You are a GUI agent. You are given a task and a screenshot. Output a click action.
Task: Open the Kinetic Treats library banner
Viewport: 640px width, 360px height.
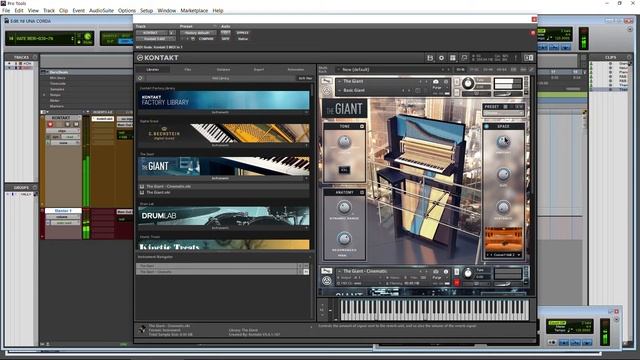[224, 244]
